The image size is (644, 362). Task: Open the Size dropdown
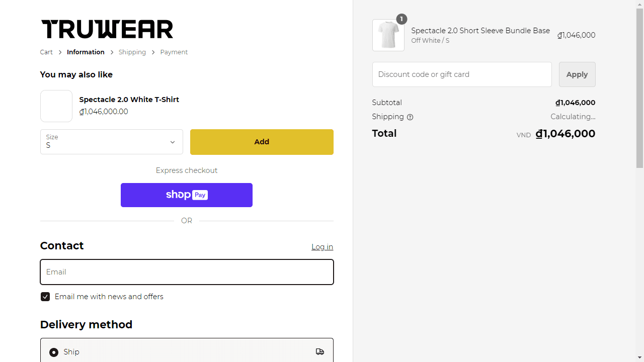(x=112, y=142)
